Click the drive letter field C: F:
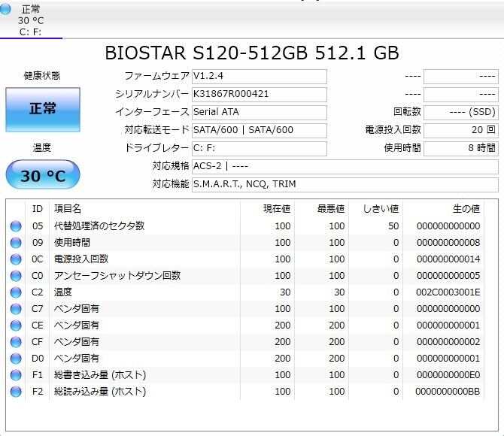Viewport: 504px width, 436px height. [260, 148]
